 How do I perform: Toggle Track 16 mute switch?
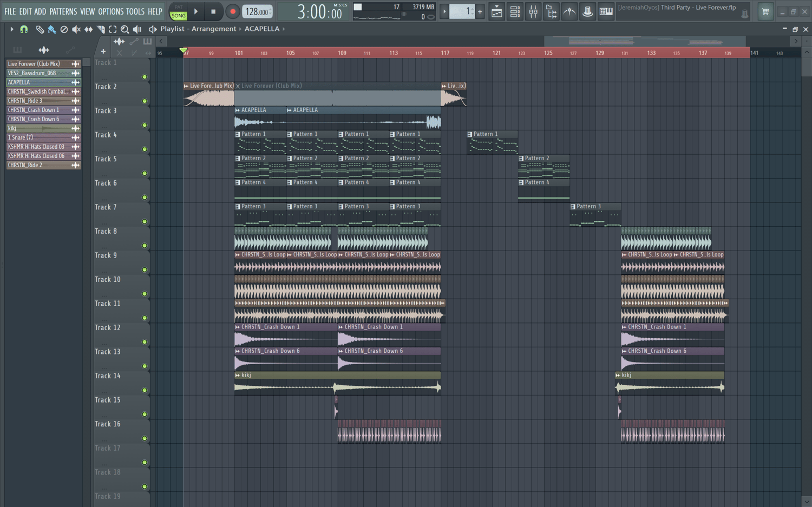click(145, 438)
